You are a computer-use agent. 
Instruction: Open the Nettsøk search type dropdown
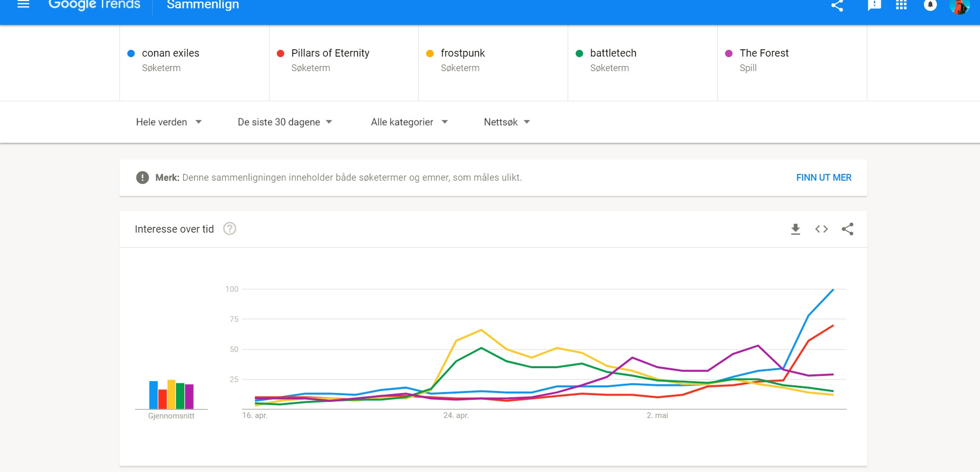pos(507,122)
